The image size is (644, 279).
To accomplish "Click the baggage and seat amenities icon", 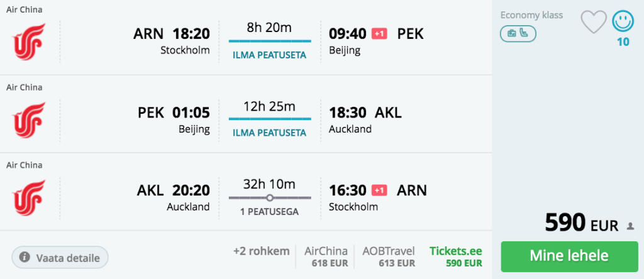I will pos(518,33).
